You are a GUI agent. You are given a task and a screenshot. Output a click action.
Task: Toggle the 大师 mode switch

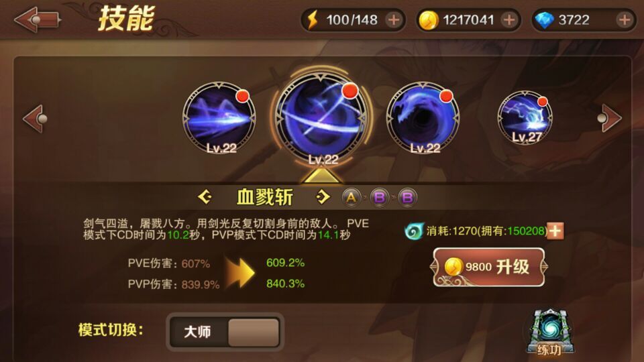click(225, 332)
